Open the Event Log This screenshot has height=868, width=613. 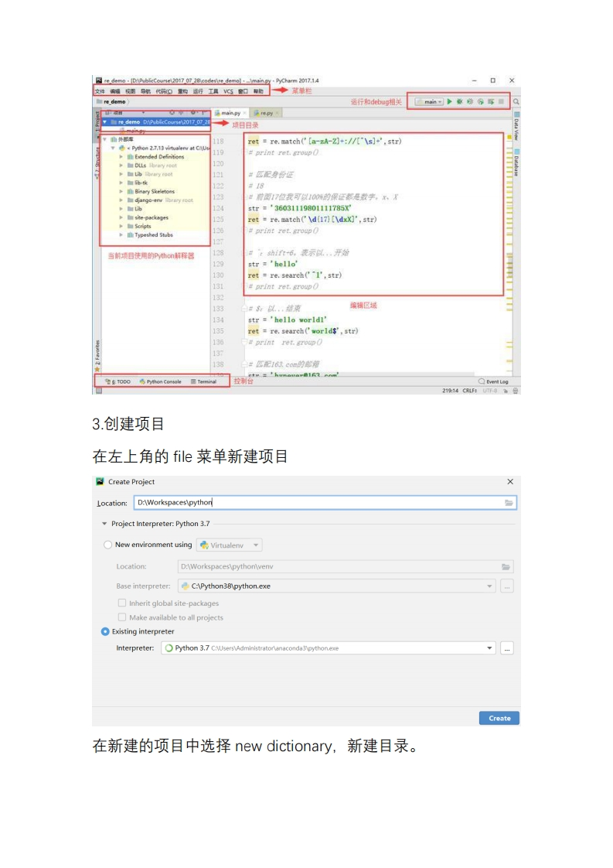point(493,382)
